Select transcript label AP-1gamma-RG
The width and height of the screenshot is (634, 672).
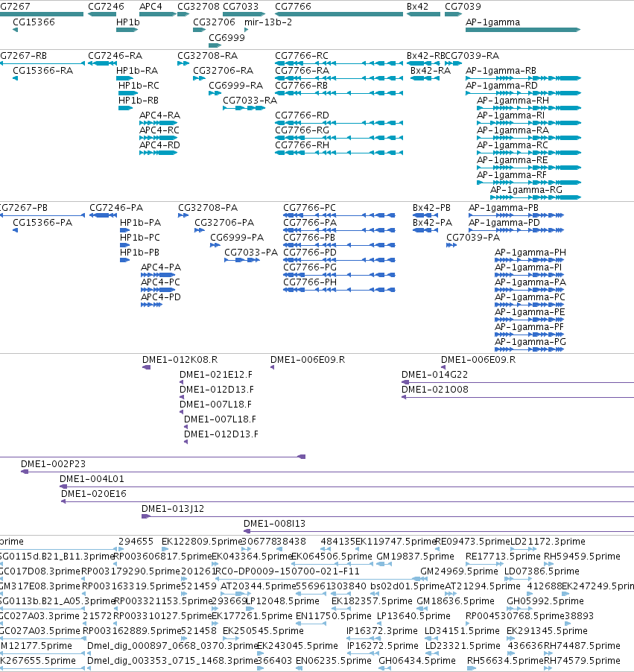(526, 189)
